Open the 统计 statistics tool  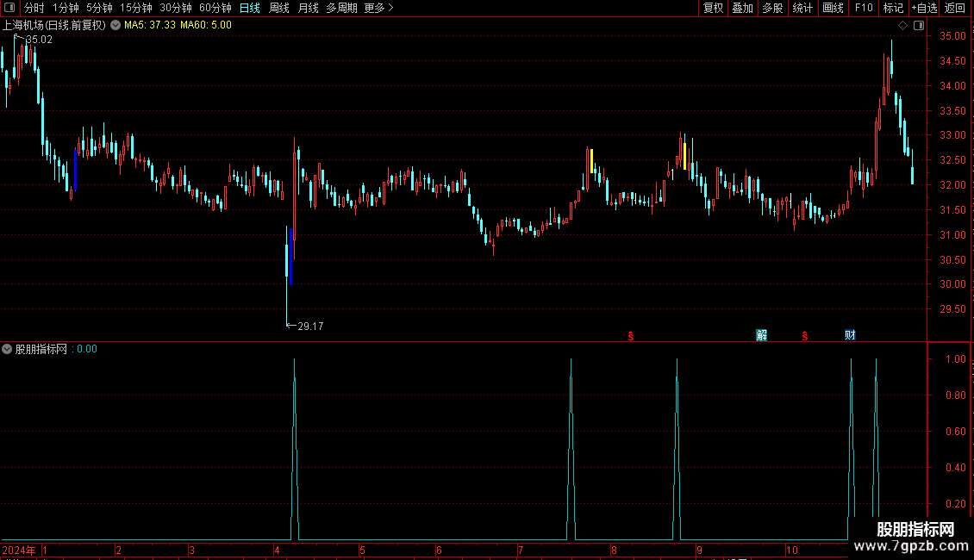click(x=802, y=8)
